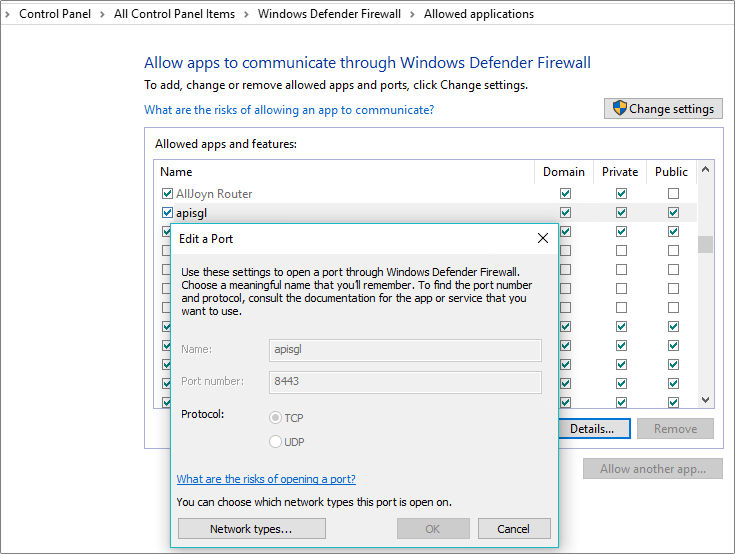Click the Port number field showing 8443

coord(405,382)
